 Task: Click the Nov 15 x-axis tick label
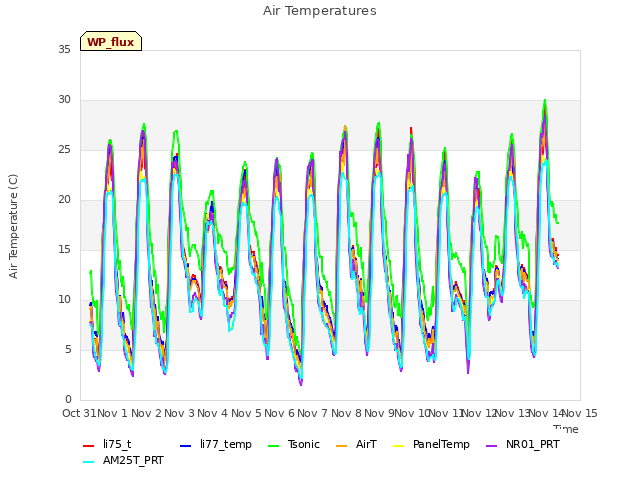click(580, 413)
